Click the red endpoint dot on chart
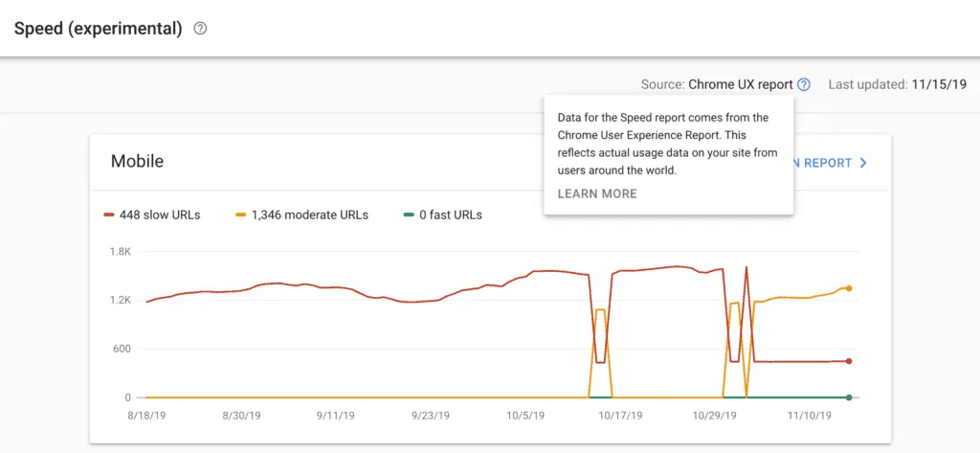 [x=849, y=361]
